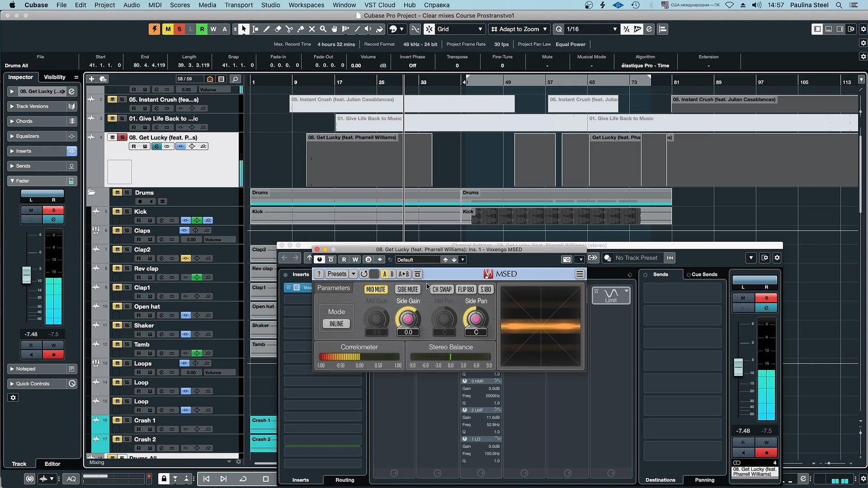The height and width of the screenshot is (488, 868).
Task: Select the Erase tool
Action: coord(278,29)
